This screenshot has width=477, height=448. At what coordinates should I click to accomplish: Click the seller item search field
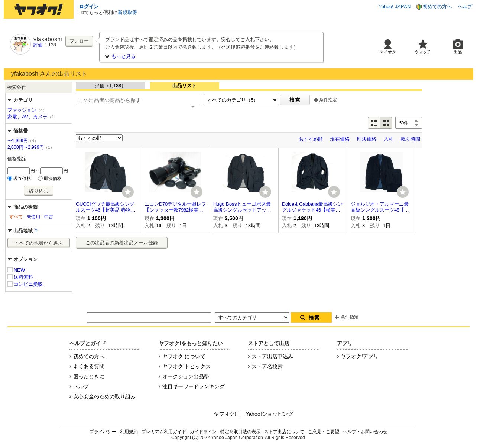click(138, 100)
